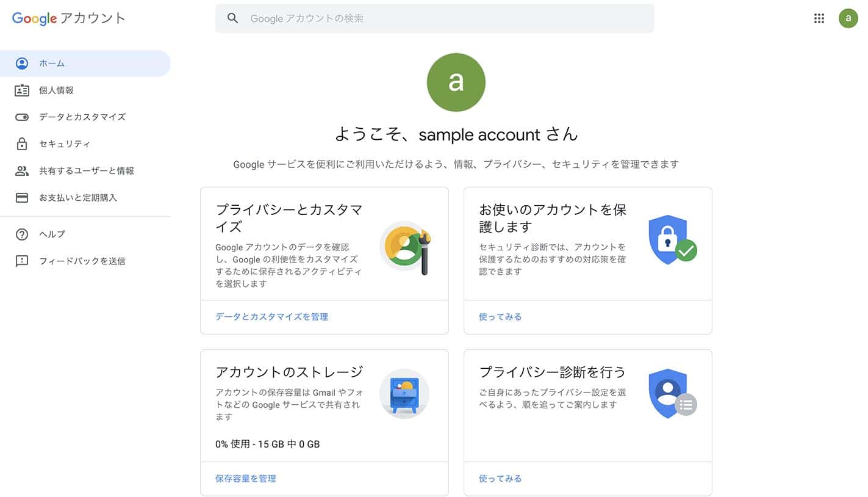The image size is (868, 497).
Task: Click the プライバシー診断を行う card title
Action: [x=553, y=372]
